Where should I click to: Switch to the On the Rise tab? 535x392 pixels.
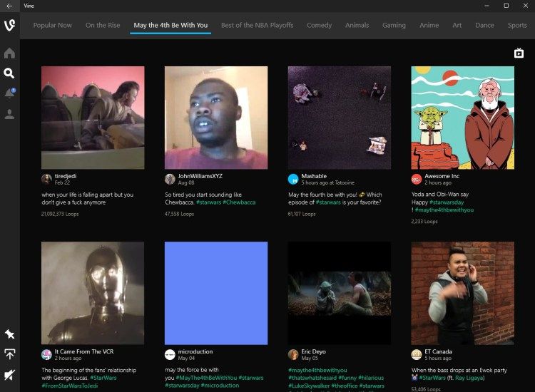[x=103, y=26]
